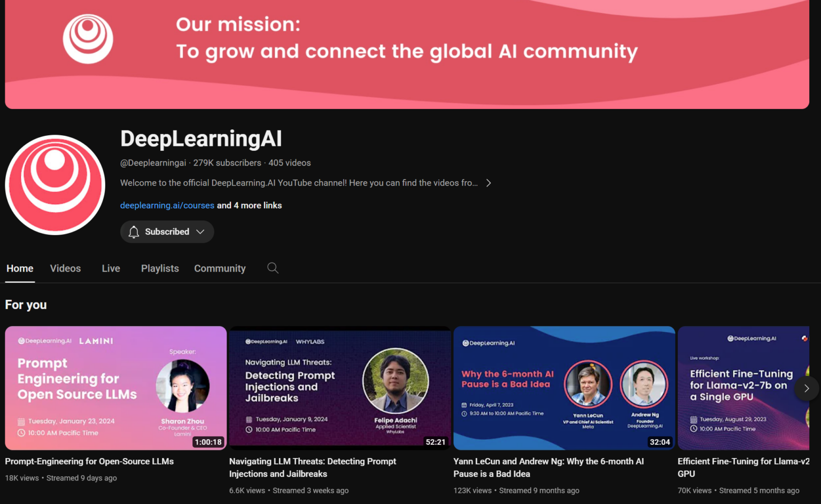Open the deeplearning.ai/courses link
The height and width of the screenshot is (504, 821).
167,205
